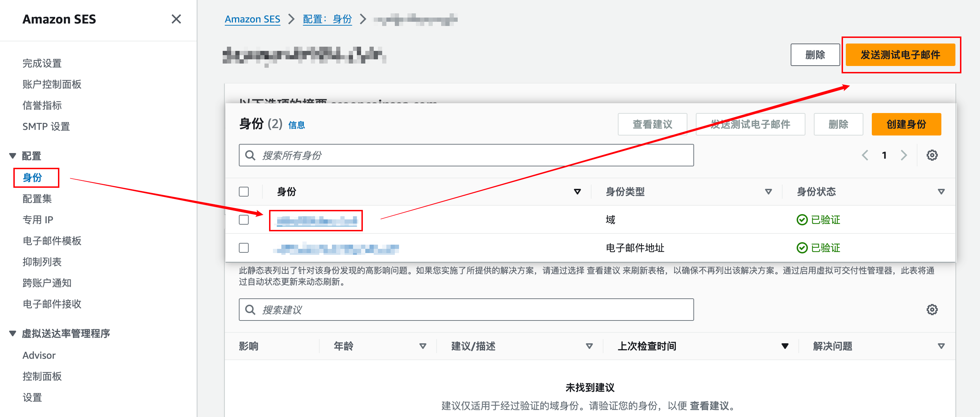
Task: Sort by 年龄 column arrow
Action: (x=422, y=346)
